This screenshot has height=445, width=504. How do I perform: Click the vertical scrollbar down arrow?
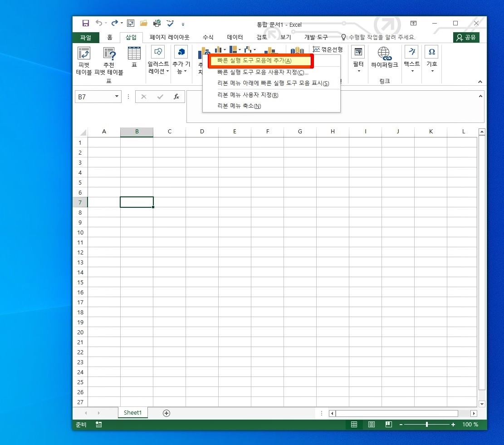[481, 404]
